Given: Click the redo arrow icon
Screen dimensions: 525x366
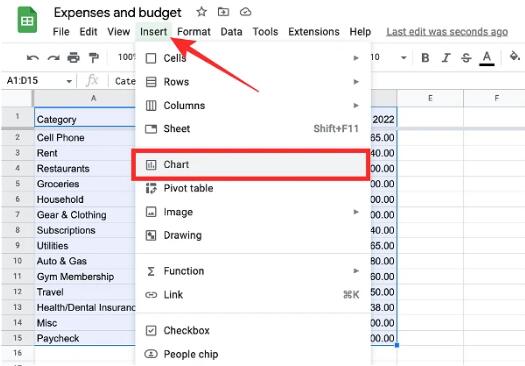Looking at the screenshot, I should point(53,58).
